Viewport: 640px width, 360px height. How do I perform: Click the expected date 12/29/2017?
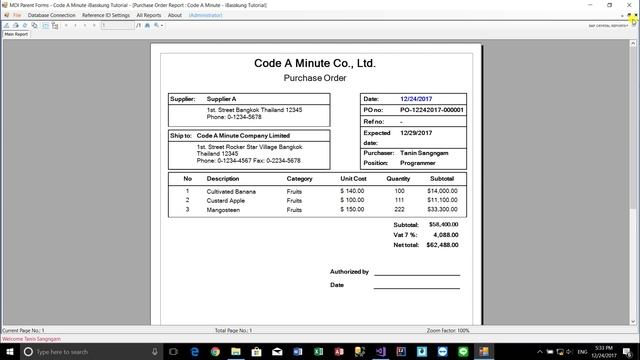416,133
